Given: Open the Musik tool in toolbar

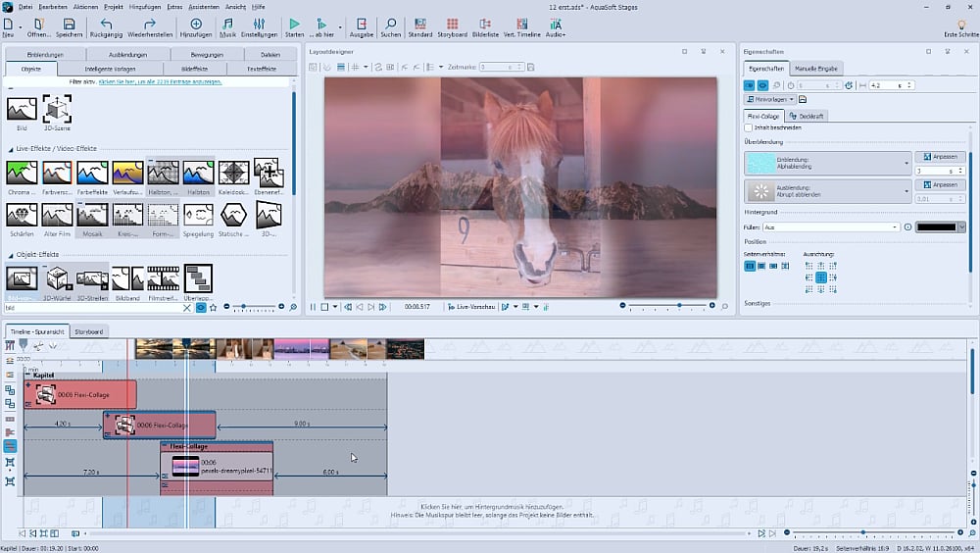Looking at the screenshot, I should pyautogui.click(x=227, y=25).
